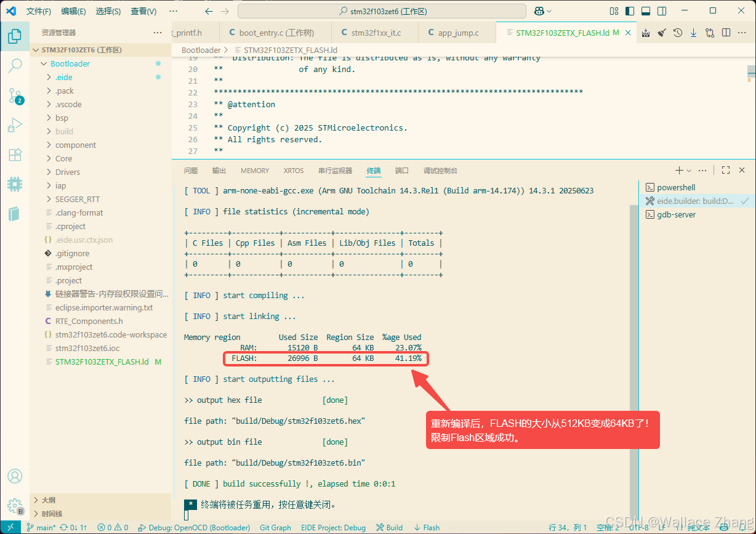This screenshot has height=534, width=756.
Task: Open the Extensions view
Action: 15,155
